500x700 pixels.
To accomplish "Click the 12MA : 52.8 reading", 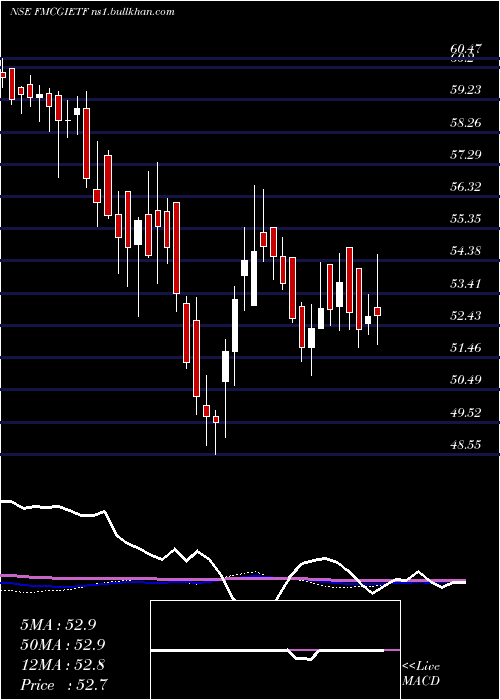I will point(62,665).
